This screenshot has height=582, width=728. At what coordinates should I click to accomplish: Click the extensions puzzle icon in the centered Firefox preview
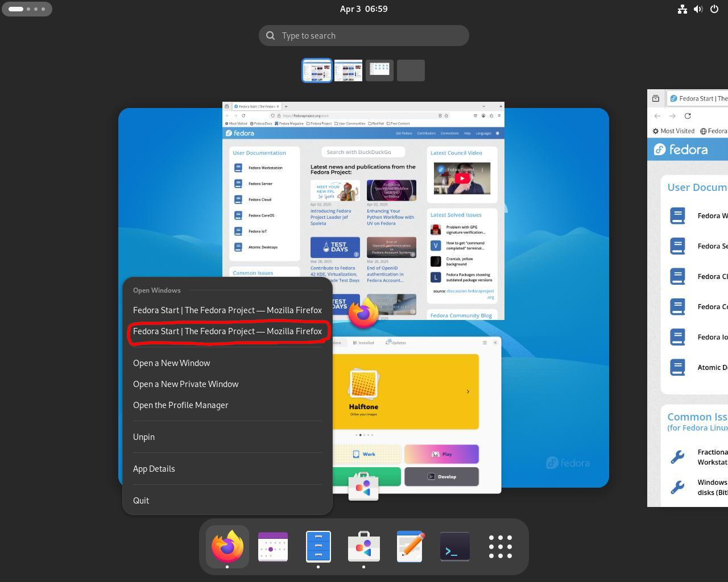(491, 115)
